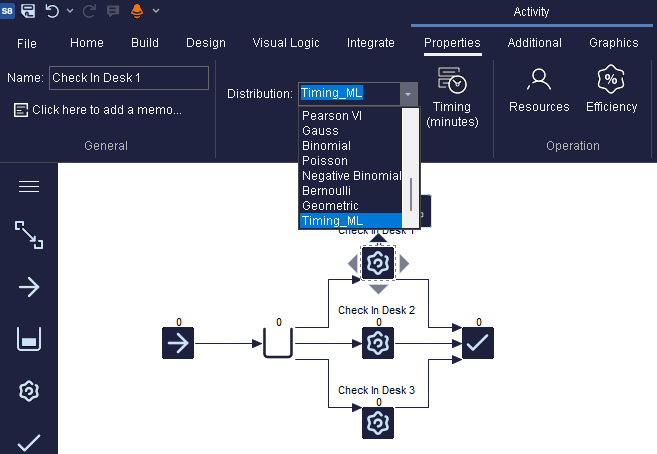This screenshot has height=454, width=657.
Task: Click the left arrow beside Check In Desk 1
Action: coord(353,264)
